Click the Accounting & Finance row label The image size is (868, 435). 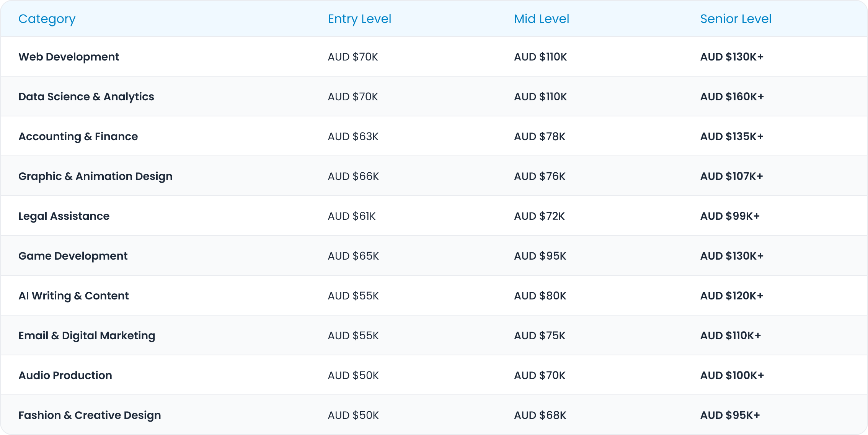point(78,136)
